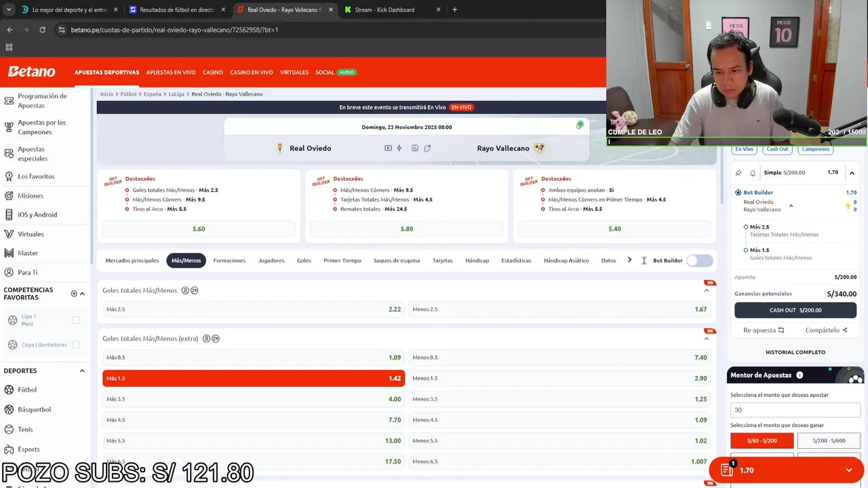868x488 pixels.
Task: Click the LaLiga breadcrumb link
Action: pos(176,94)
